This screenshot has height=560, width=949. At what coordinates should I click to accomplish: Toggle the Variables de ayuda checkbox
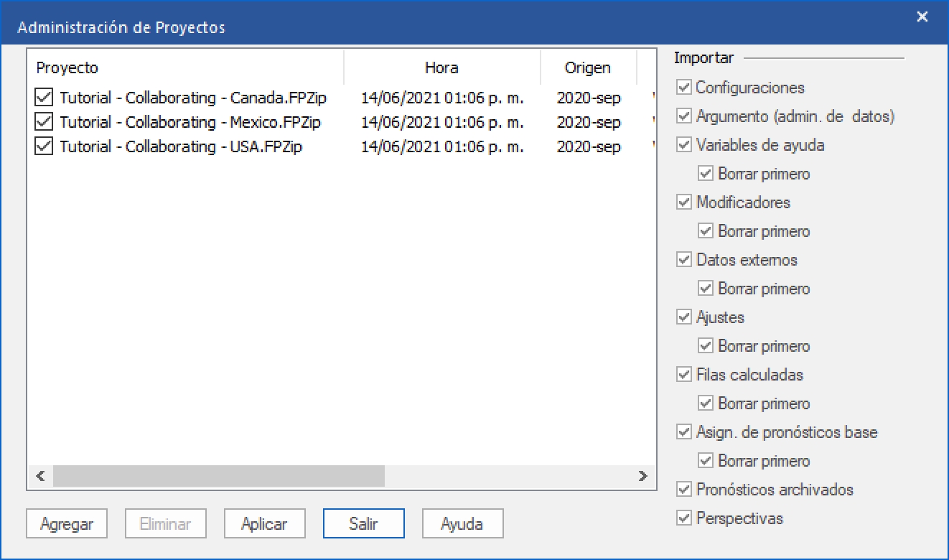(x=684, y=145)
